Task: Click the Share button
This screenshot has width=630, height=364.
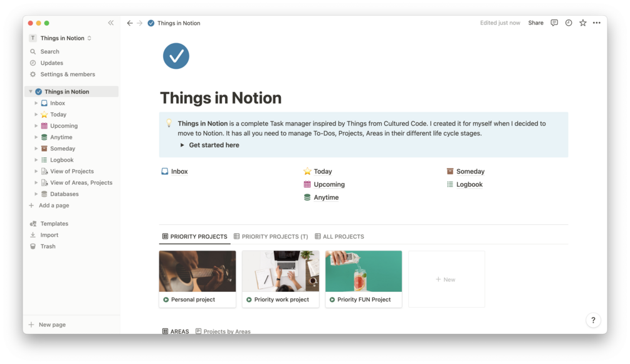Action: point(535,23)
